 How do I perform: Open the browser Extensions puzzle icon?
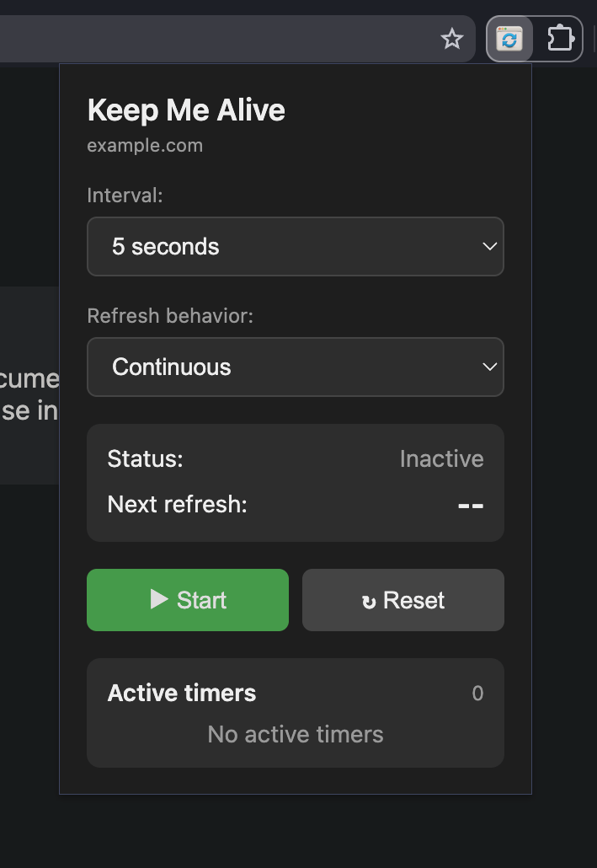coord(560,39)
